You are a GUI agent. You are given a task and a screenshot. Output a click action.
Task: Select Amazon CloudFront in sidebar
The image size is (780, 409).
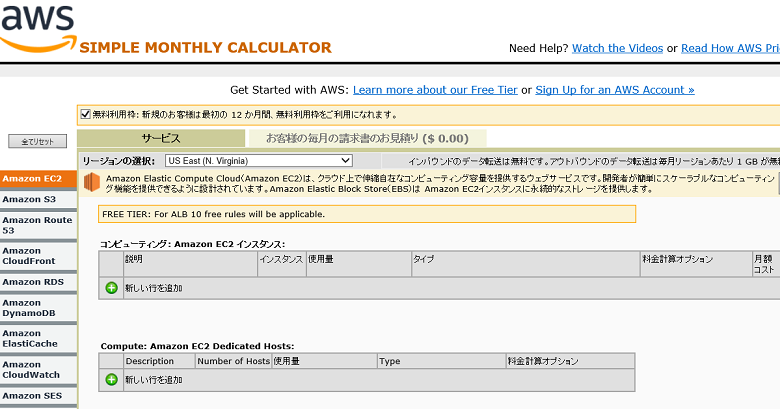click(x=38, y=256)
